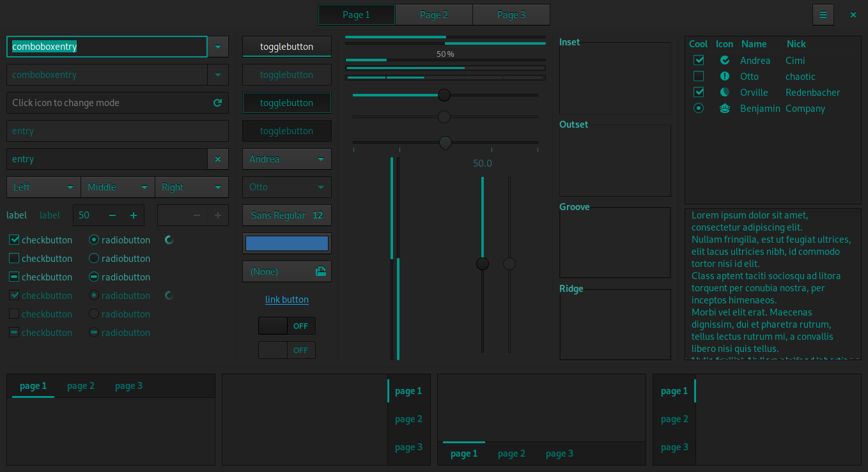
Task: Click the name Benjamin in the list
Action: click(760, 109)
